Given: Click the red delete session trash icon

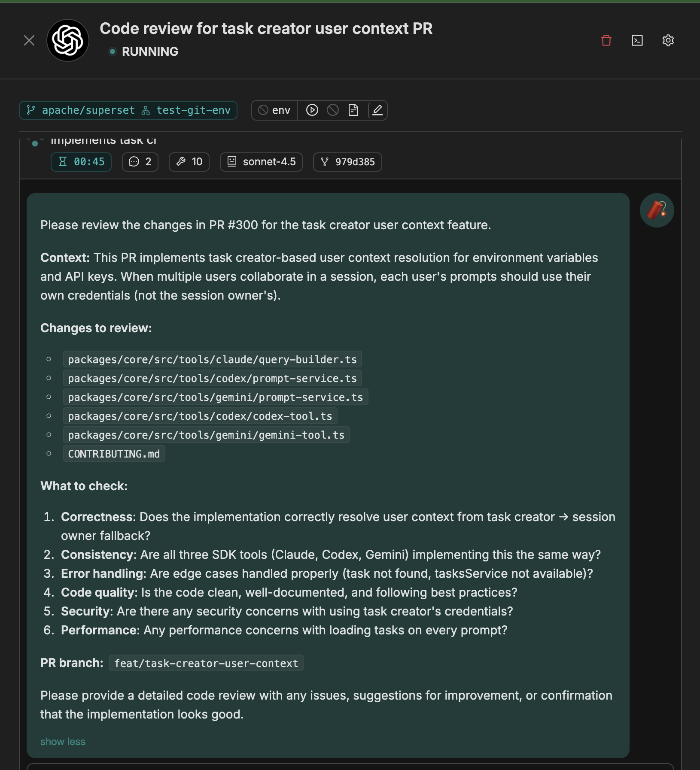Looking at the screenshot, I should click(606, 40).
